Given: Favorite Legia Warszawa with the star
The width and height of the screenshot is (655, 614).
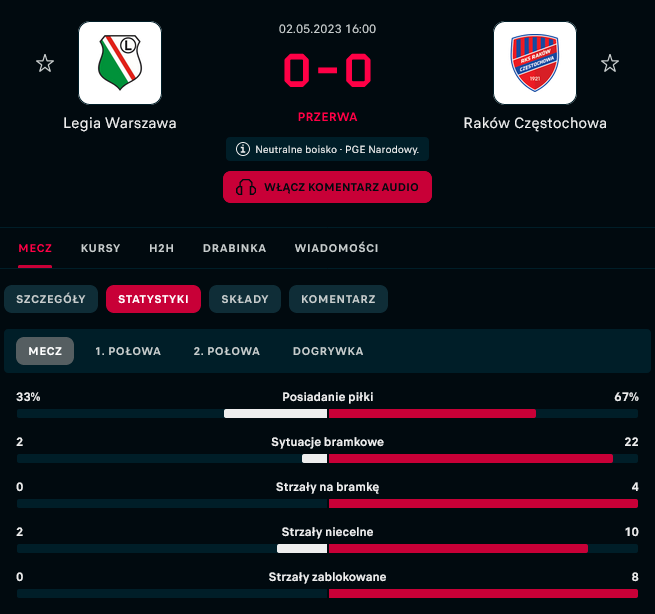Looking at the screenshot, I should tap(45, 64).
